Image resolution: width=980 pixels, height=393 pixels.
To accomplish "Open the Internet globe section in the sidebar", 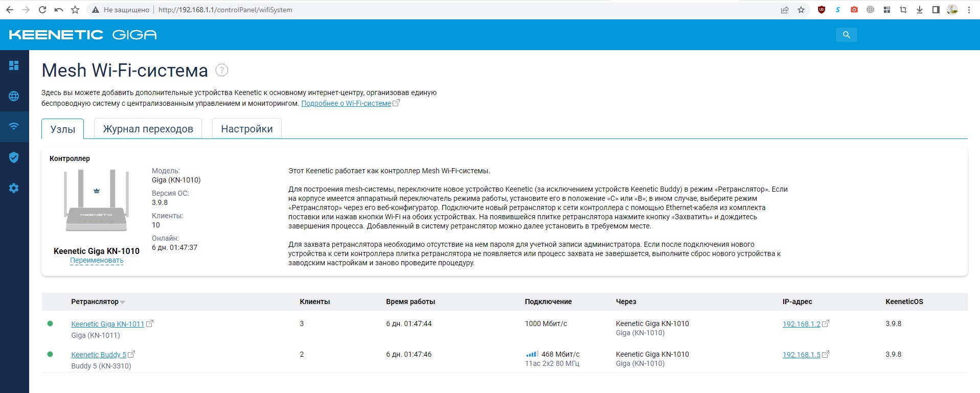I will point(14,96).
